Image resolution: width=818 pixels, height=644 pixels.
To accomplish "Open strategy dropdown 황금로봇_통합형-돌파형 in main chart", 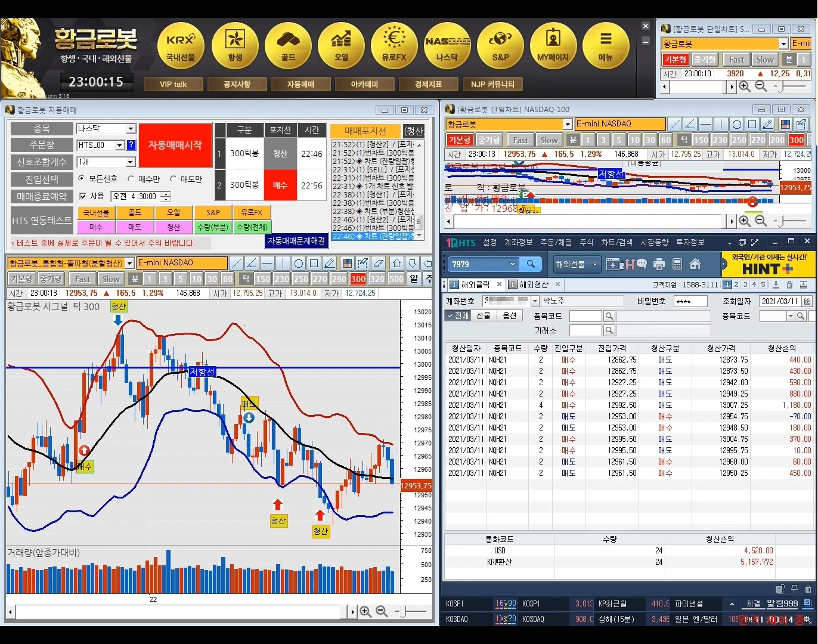I will pos(129,263).
